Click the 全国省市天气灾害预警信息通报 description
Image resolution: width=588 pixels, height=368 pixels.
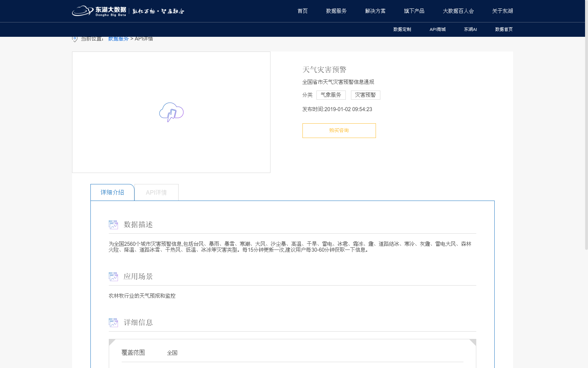(x=338, y=82)
